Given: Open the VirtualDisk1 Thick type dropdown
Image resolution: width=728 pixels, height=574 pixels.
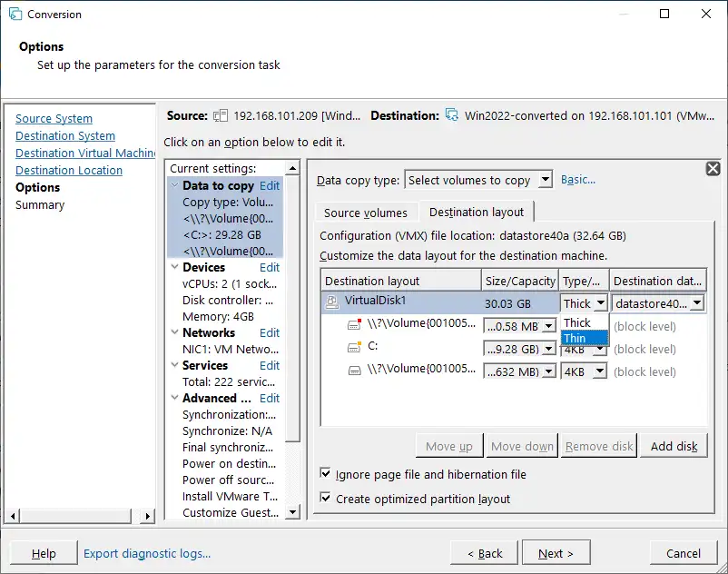Looking at the screenshot, I should [601, 303].
